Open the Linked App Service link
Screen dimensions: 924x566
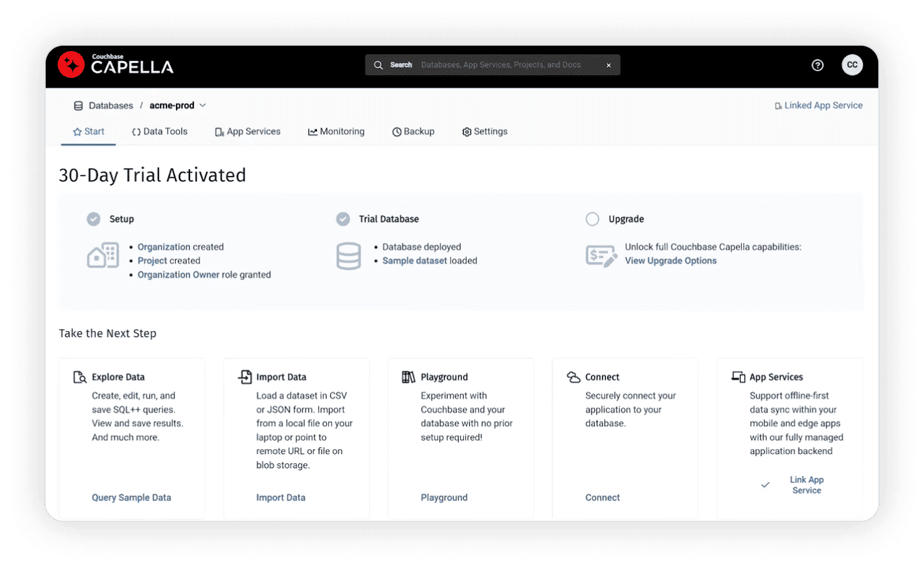(823, 105)
